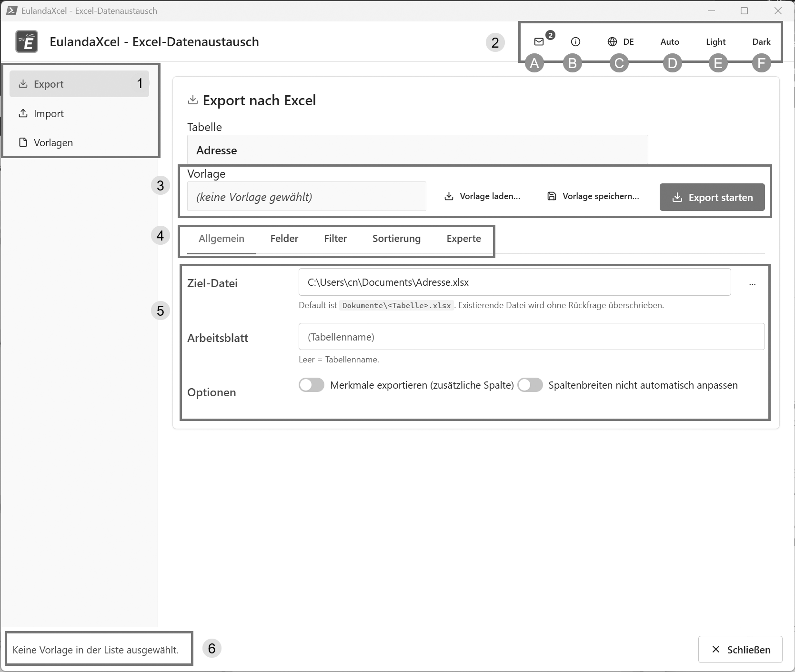Click the Export nach Excel heading
The image size is (795, 672).
pyautogui.click(x=259, y=100)
